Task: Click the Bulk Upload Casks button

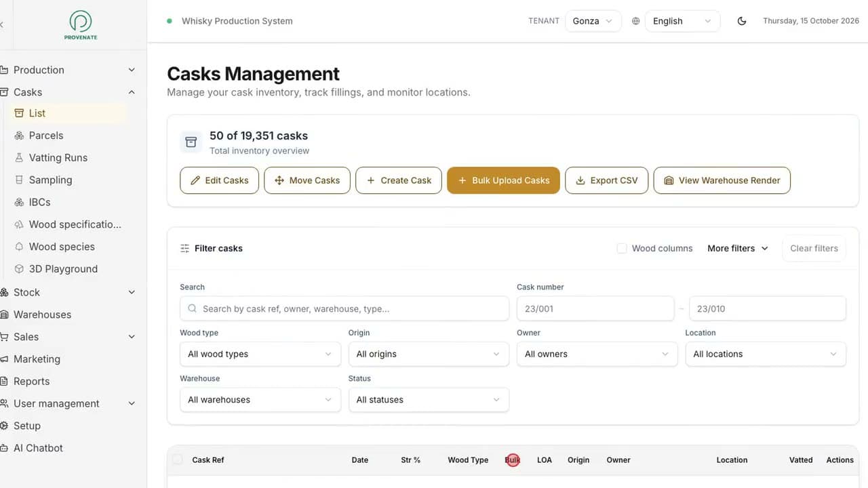Action: 503,180
